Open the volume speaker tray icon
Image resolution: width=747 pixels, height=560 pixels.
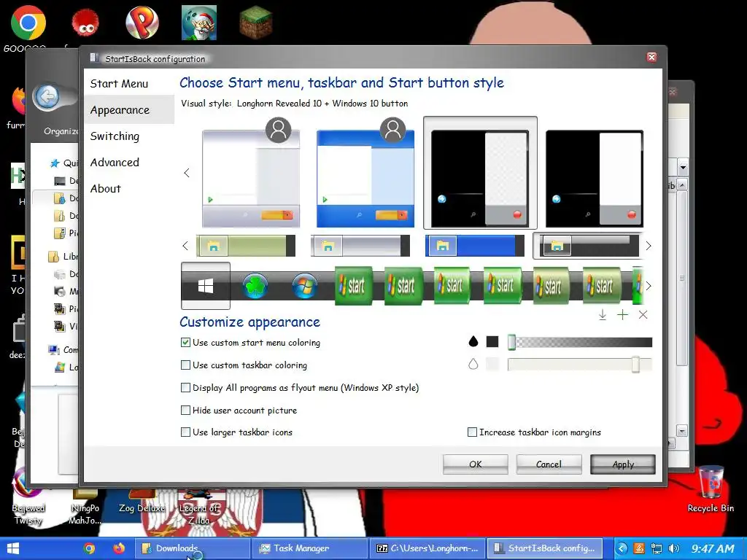[673, 548]
